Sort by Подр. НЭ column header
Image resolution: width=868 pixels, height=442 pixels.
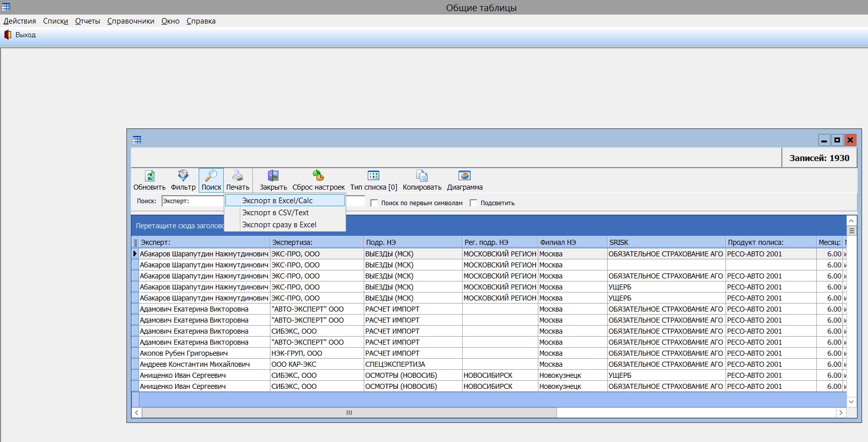click(413, 242)
